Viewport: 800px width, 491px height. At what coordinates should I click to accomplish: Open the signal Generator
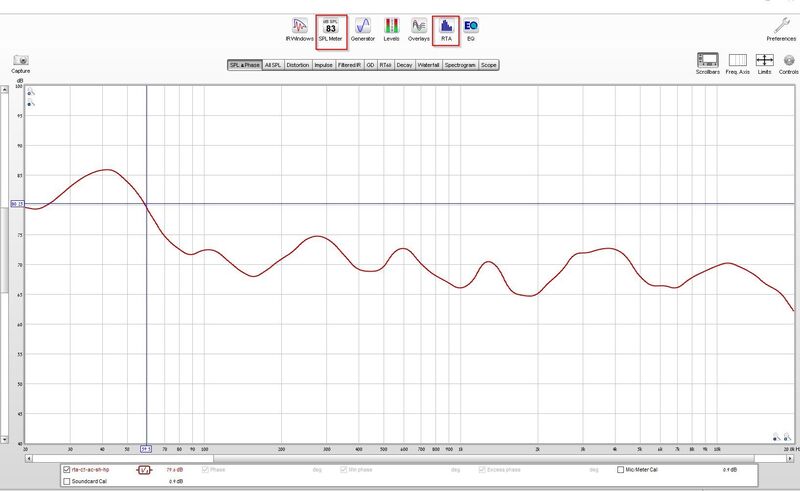[x=363, y=30]
